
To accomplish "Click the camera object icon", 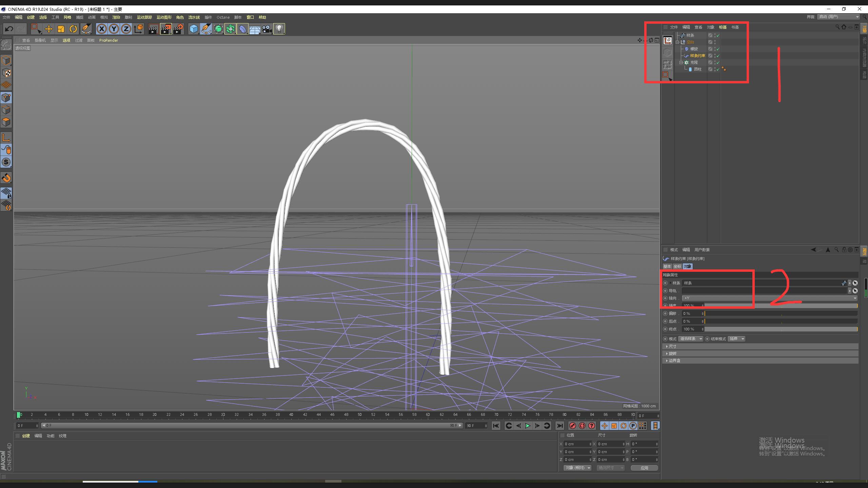I will click(x=267, y=29).
